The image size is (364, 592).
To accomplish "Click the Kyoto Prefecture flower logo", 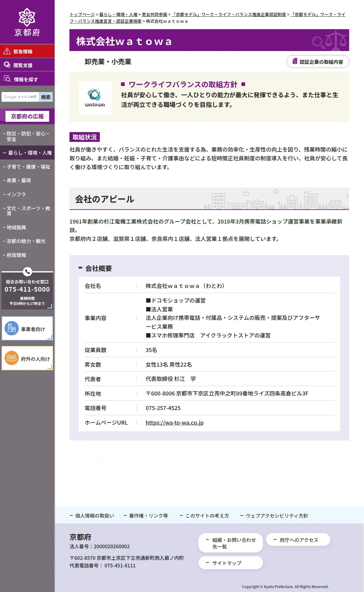I will 27,17.
